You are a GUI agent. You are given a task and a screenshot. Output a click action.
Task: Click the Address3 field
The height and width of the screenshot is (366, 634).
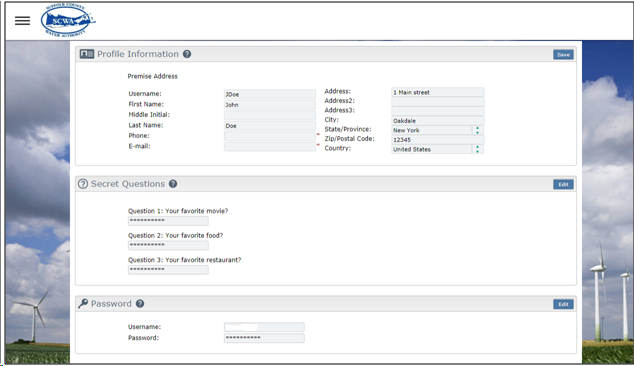(x=437, y=111)
